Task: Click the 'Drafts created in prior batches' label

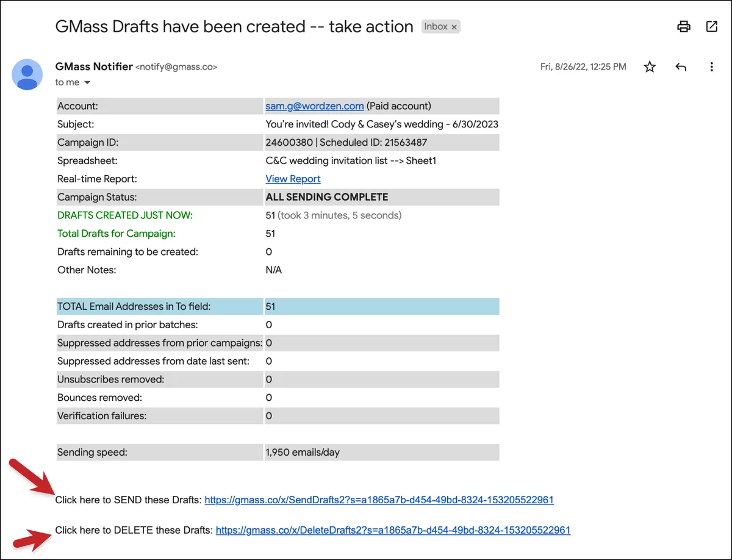Action: click(127, 325)
